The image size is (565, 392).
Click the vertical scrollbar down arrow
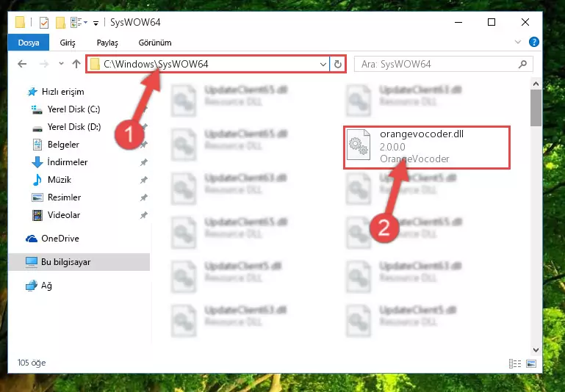[536, 349]
